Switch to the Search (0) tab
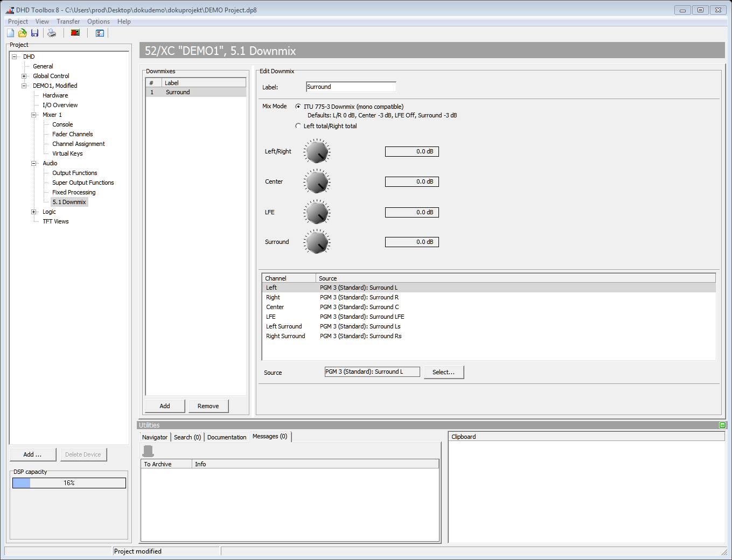The height and width of the screenshot is (560, 732). [187, 437]
